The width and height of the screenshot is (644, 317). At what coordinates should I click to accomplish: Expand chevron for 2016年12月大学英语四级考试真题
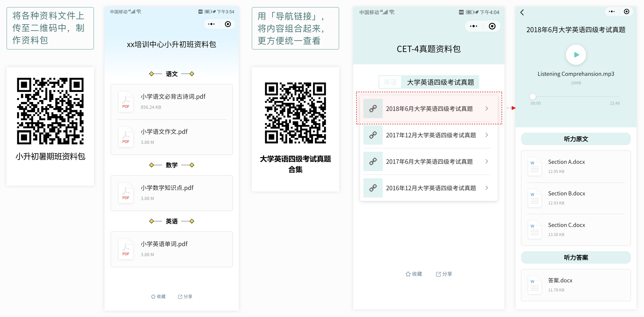(x=487, y=188)
